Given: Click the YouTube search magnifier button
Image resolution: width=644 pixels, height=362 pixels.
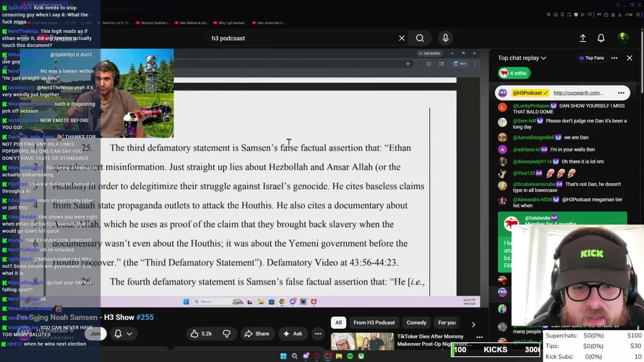Looking at the screenshot, I should point(420,38).
